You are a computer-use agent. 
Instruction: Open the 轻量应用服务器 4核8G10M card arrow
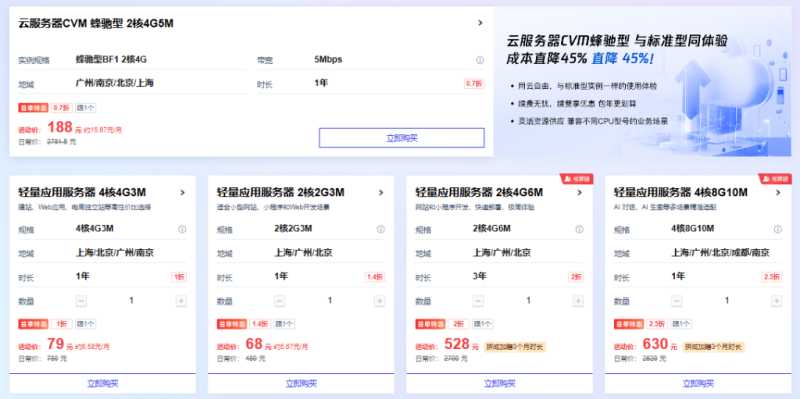pyautogui.click(x=778, y=192)
